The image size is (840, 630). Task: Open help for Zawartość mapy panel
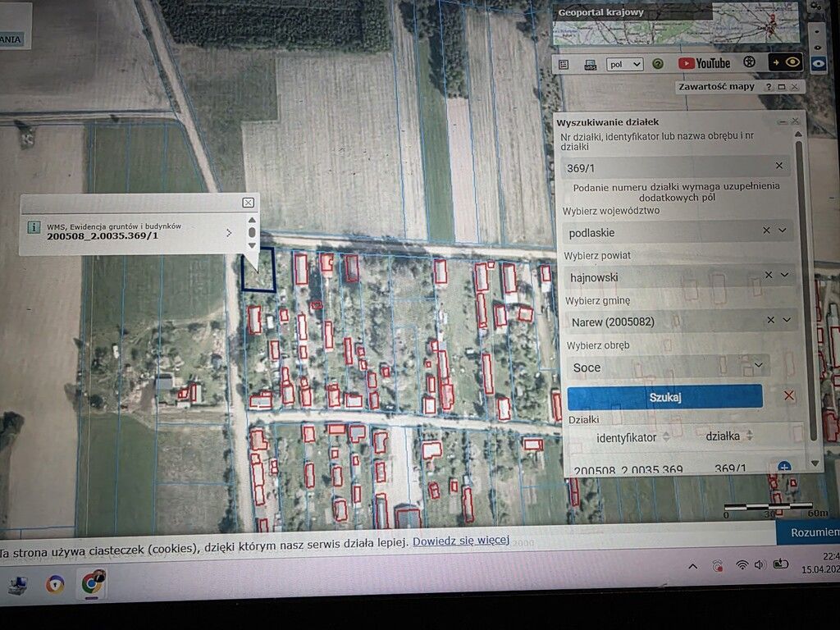point(769,87)
